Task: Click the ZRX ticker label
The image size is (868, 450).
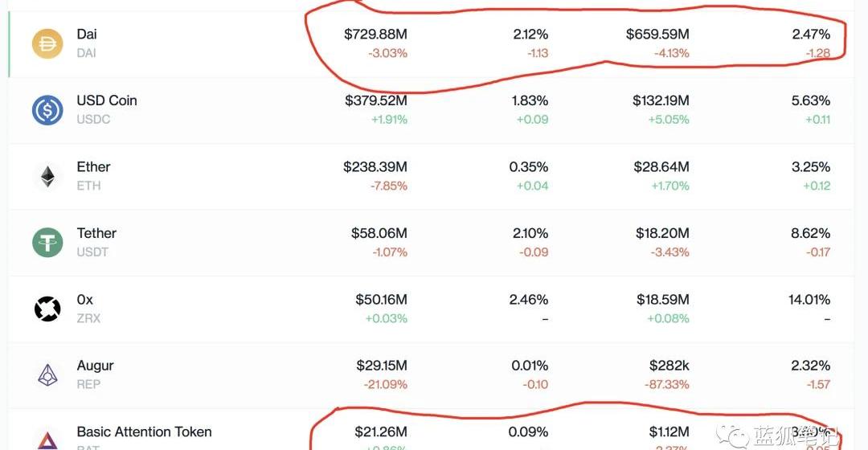Action: (88, 318)
